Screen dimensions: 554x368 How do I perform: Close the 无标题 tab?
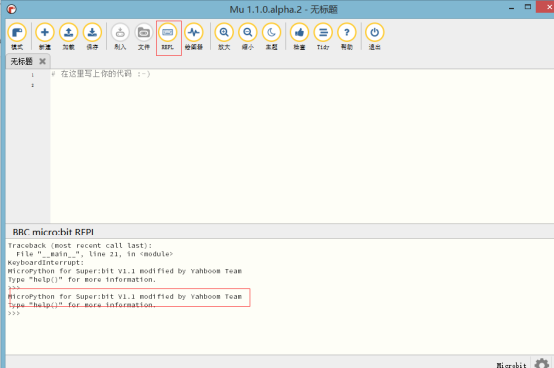point(42,61)
